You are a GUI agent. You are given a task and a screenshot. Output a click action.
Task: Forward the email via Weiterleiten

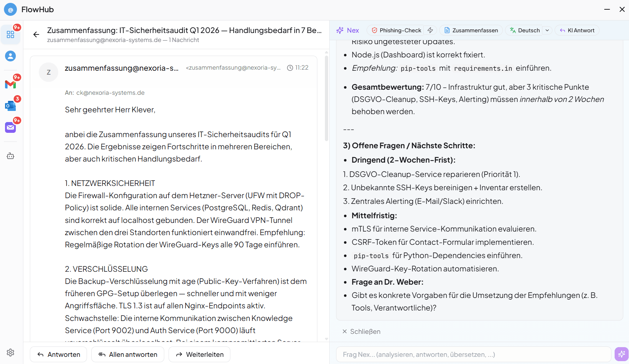pos(199,354)
